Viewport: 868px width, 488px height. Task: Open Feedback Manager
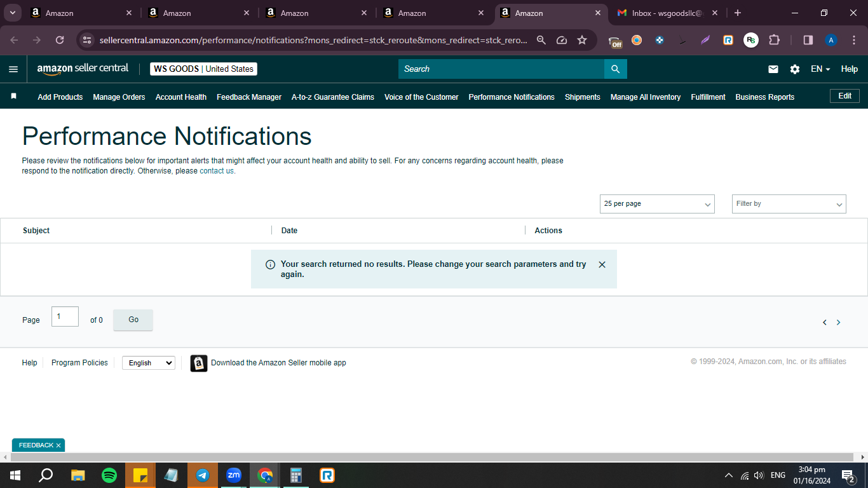point(249,97)
